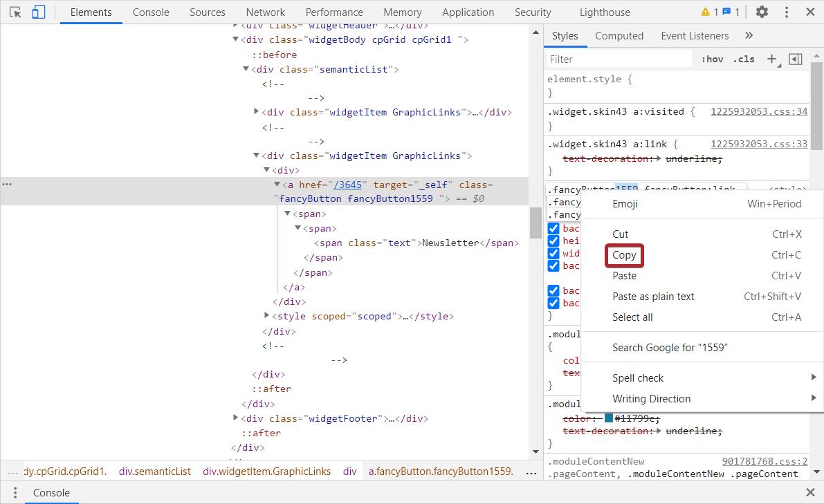The width and height of the screenshot is (824, 504).
Task: Expand the style scoped element
Action: (x=266, y=315)
